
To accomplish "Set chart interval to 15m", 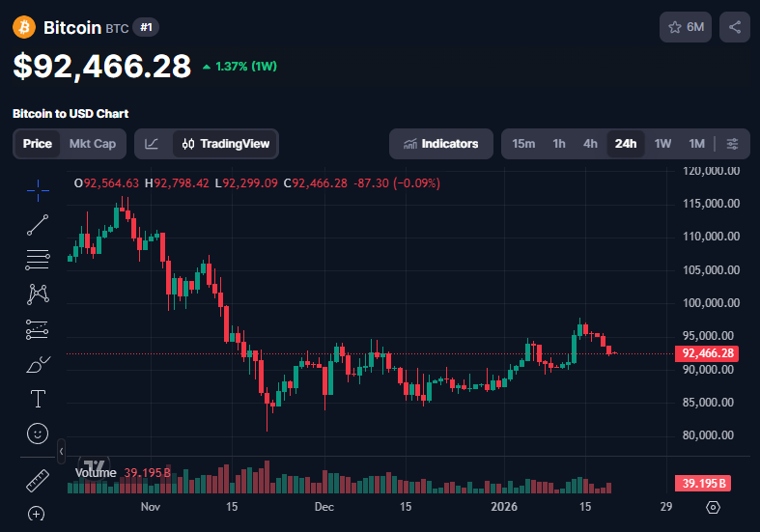I will (x=523, y=144).
